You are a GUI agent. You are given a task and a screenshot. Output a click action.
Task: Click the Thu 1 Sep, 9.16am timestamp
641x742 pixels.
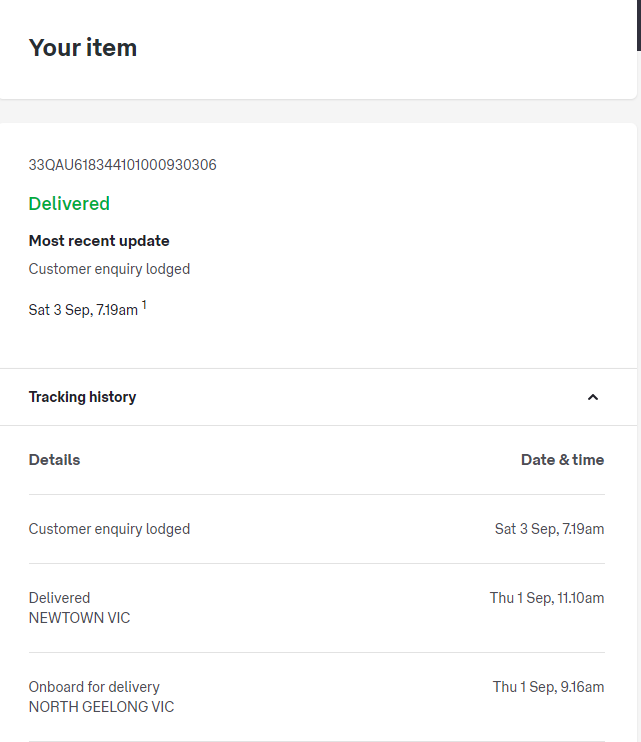(548, 687)
